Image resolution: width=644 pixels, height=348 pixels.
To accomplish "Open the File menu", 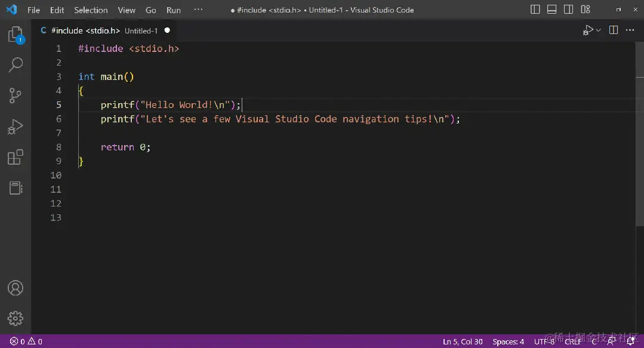I will pos(33,10).
